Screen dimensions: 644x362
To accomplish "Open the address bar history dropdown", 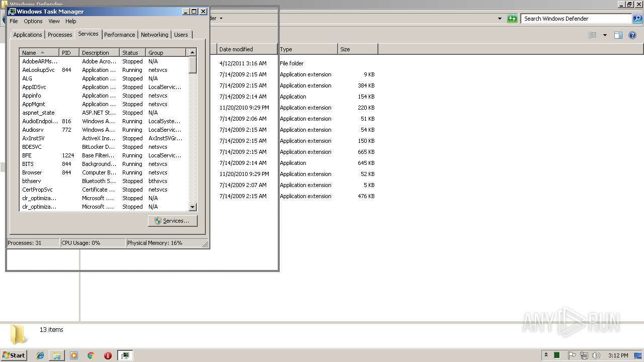I will [x=500, y=19].
